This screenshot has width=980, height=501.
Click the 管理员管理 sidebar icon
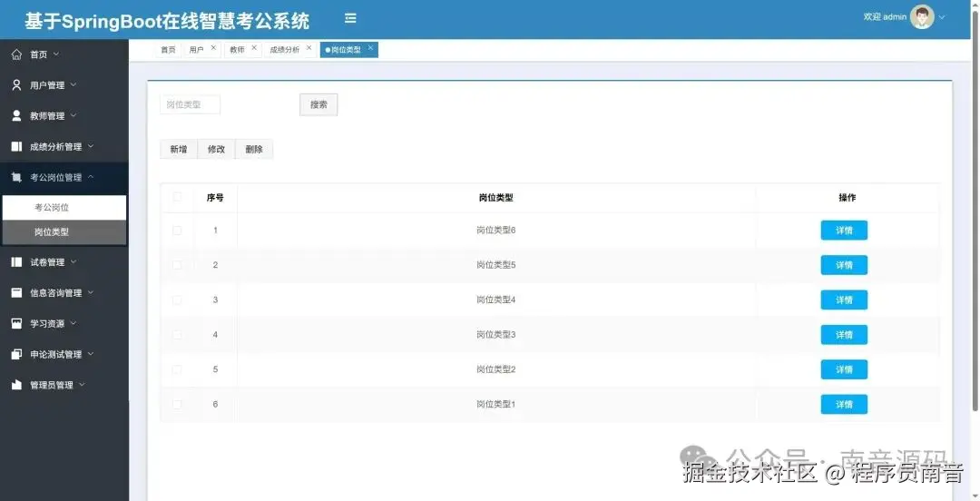click(17, 385)
